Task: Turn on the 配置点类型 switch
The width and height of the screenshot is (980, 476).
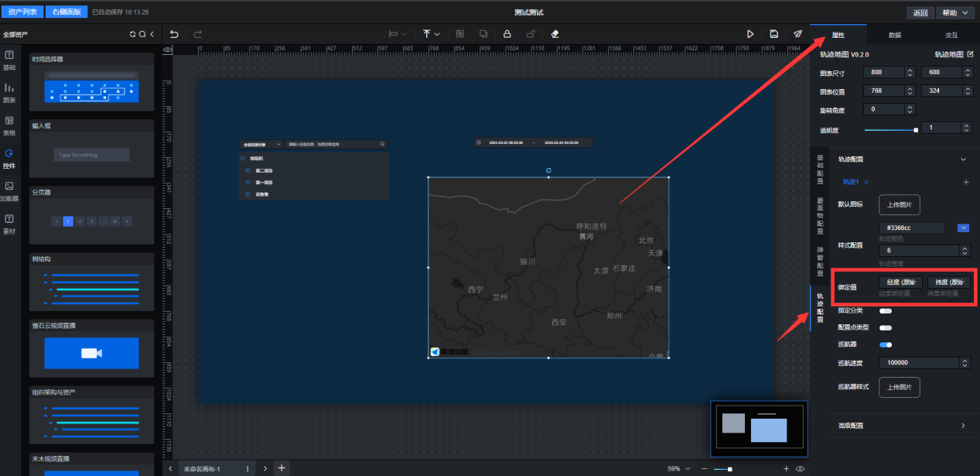Action: click(x=886, y=327)
